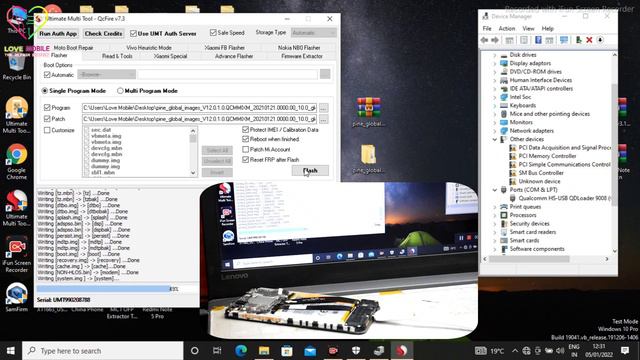Click Forward arrow in Device Manager toolbar
Viewport: 640px width, 360px height.
click(x=495, y=40)
